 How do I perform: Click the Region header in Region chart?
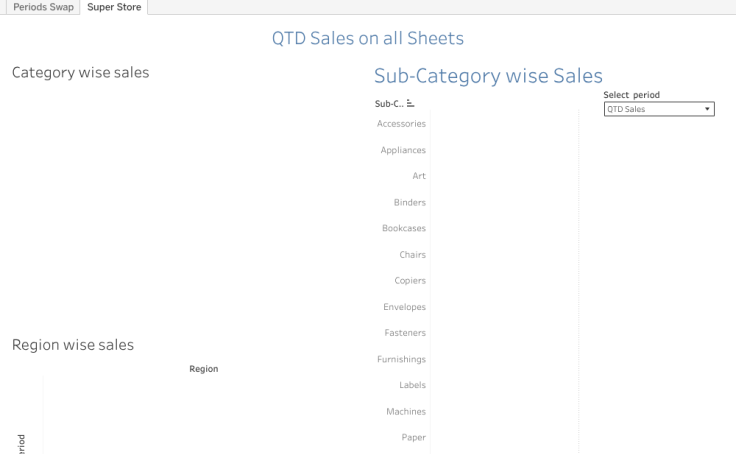(x=203, y=369)
